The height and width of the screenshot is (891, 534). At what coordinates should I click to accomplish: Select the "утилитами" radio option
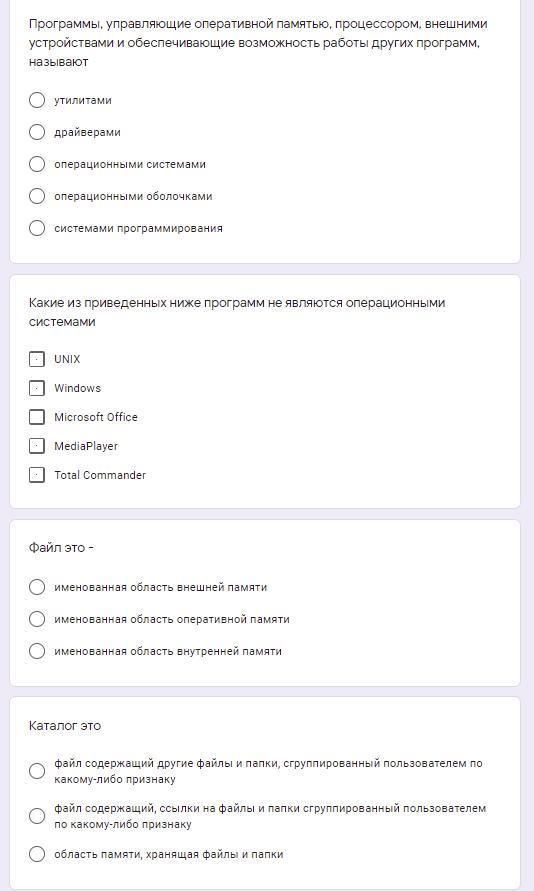(x=37, y=100)
